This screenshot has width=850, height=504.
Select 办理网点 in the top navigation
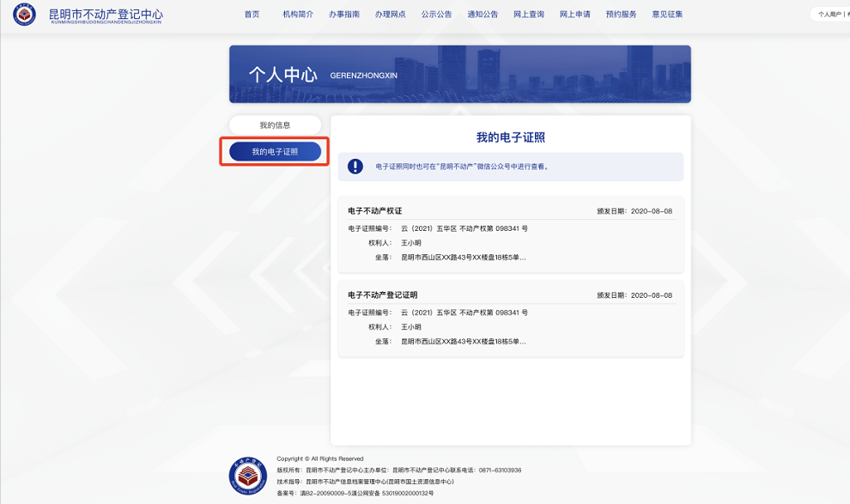coord(391,15)
